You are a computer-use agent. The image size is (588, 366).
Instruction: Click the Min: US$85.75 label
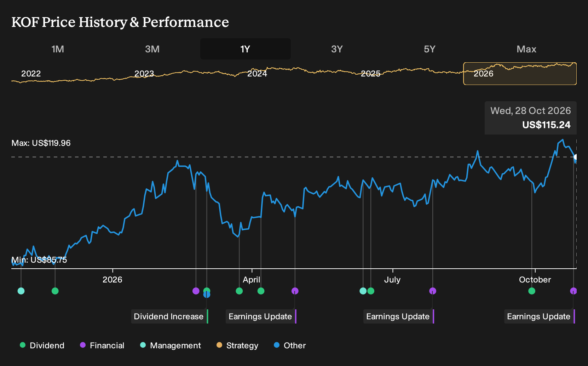39,260
